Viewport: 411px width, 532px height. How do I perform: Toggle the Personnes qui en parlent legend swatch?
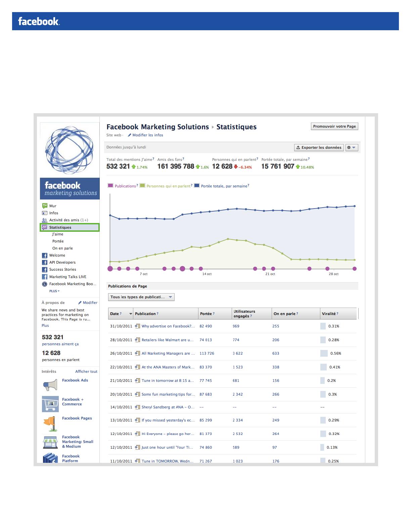(x=142, y=186)
